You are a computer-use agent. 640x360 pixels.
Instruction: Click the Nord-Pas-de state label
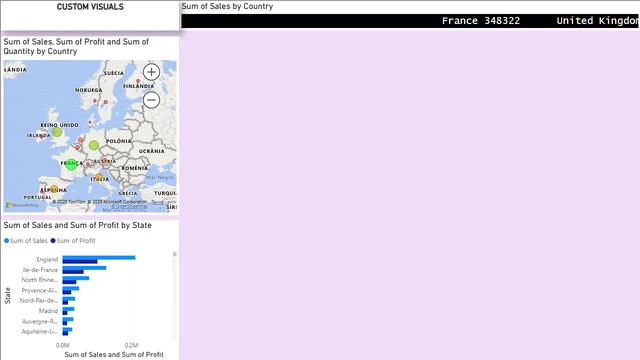click(x=39, y=300)
